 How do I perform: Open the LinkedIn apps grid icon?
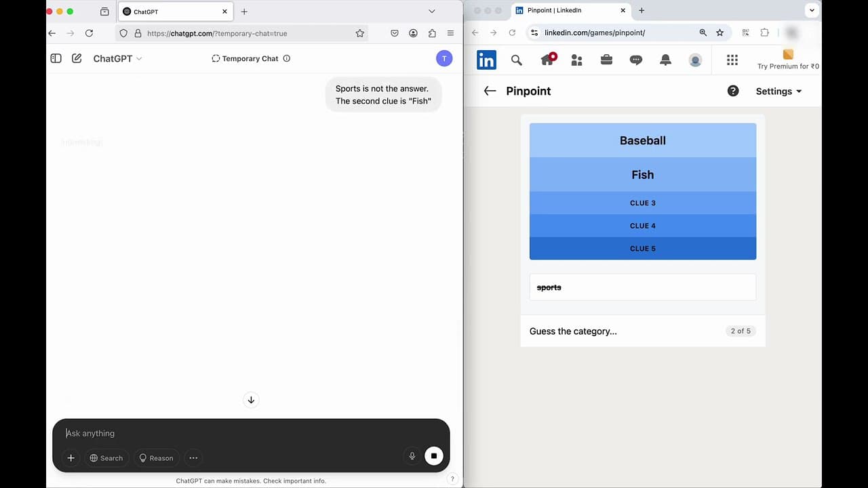(732, 60)
